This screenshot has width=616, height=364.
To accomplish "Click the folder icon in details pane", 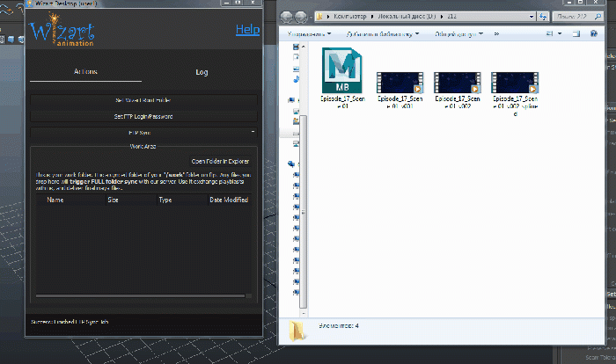I will click(297, 331).
